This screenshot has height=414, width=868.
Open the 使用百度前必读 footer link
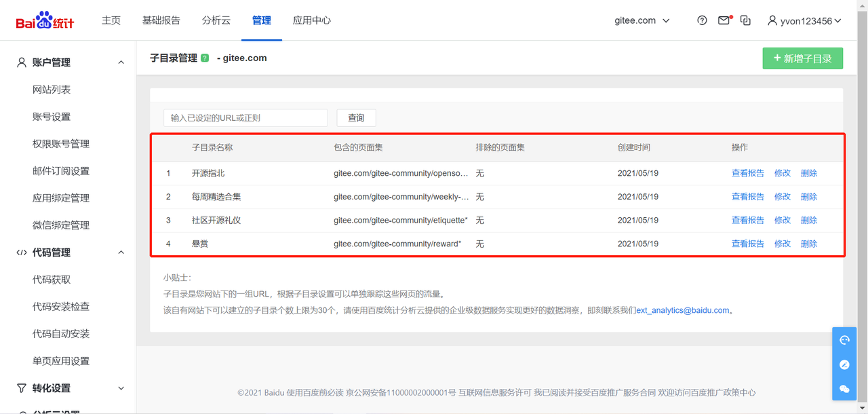(x=314, y=392)
